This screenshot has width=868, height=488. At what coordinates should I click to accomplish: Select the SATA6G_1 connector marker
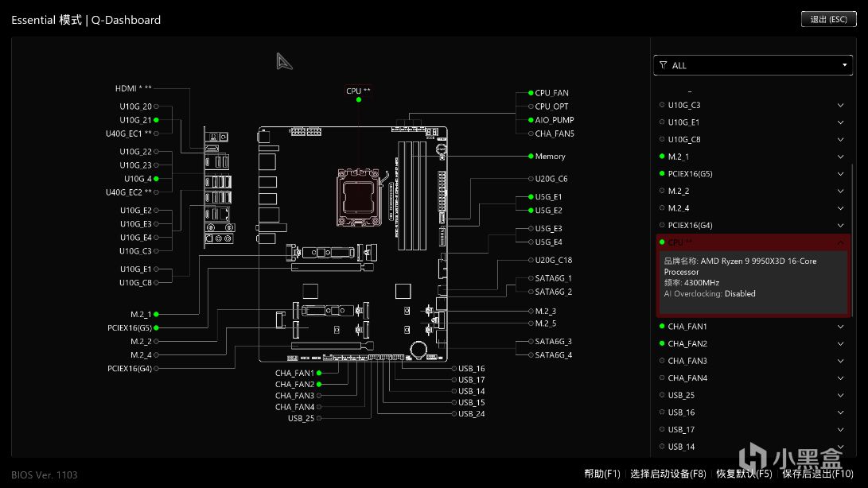coord(531,278)
